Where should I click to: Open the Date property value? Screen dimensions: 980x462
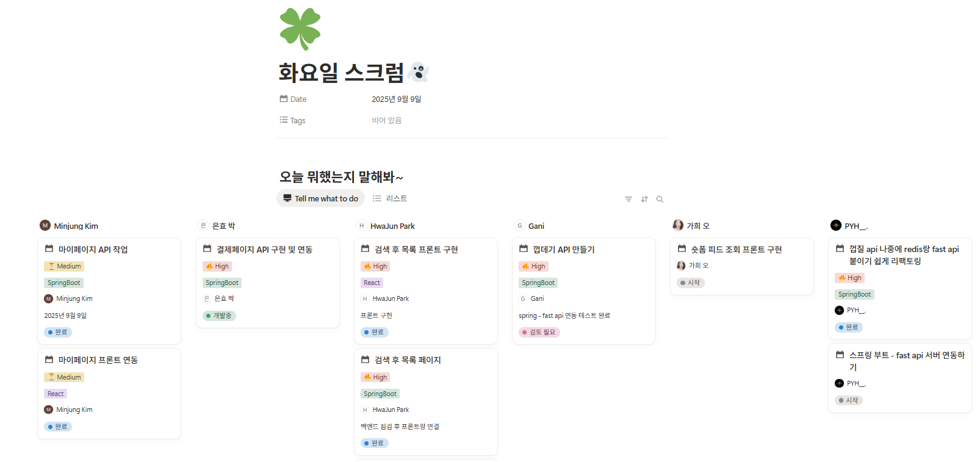(x=397, y=99)
